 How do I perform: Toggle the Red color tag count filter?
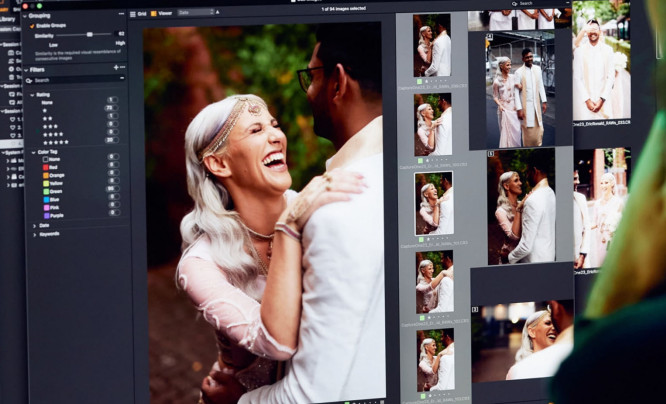113,164
